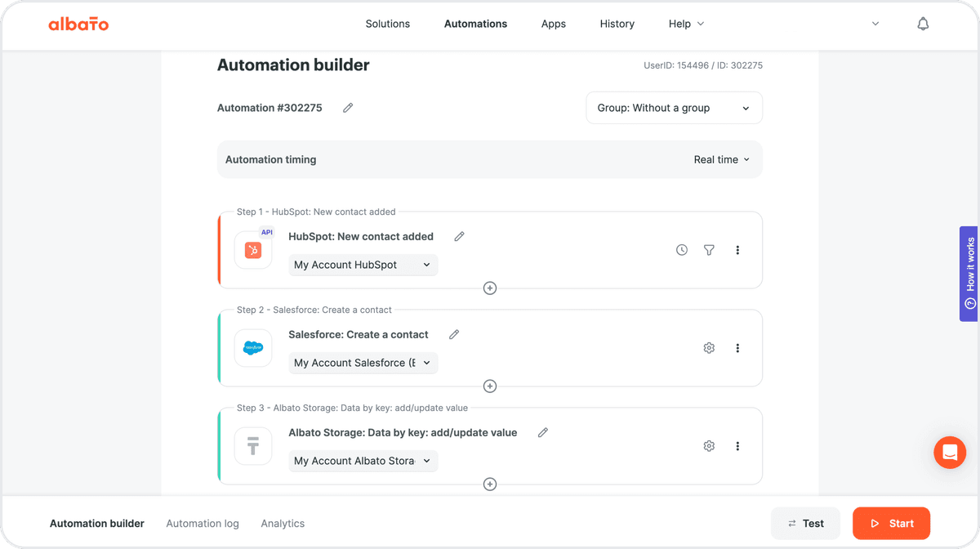
Task: Click the UserID / ID text
Action: 703,65
